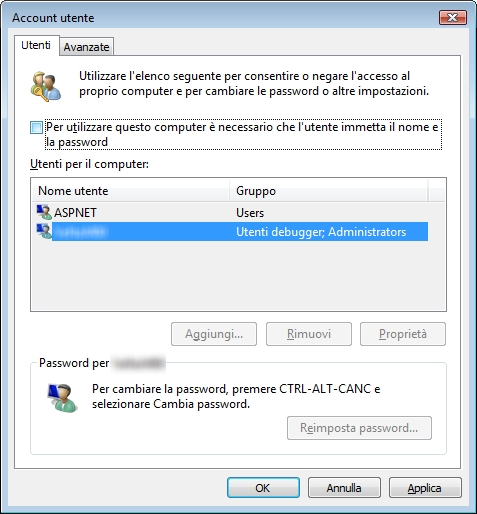
Task: Close the Account utente dialog
Action: click(x=452, y=17)
